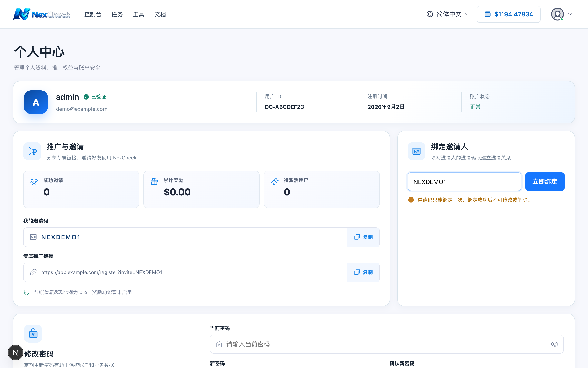Click the $0.00 cumulative reward value

pyautogui.click(x=177, y=192)
